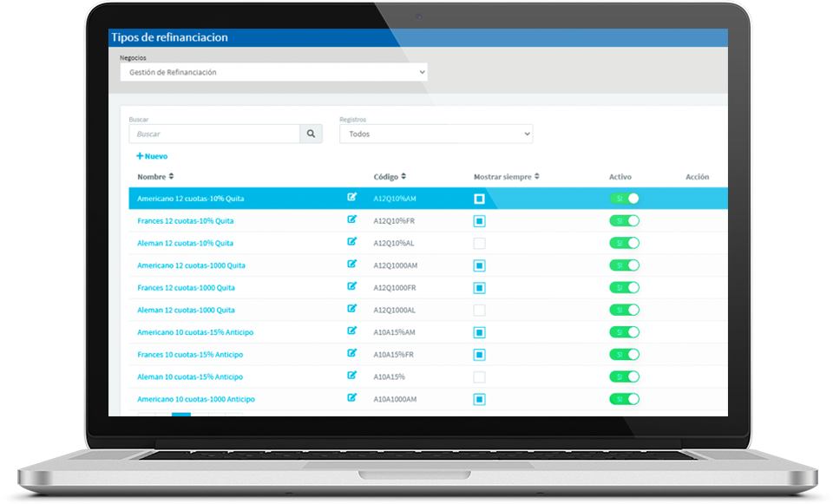833x504 pixels.
Task: Edit Americano 12 cuotas-1000 Quita entry
Action: point(351,265)
